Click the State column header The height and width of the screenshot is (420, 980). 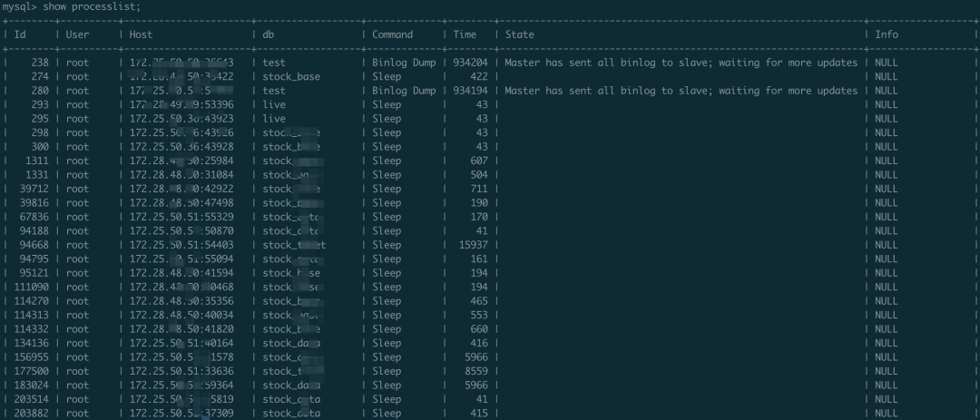[519, 34]
